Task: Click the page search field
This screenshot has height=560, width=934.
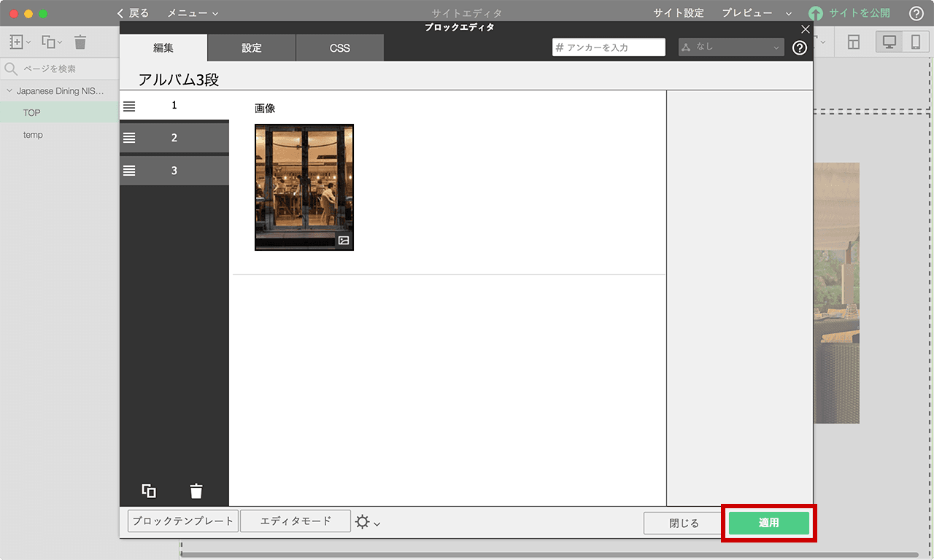Action: (60, 69)
